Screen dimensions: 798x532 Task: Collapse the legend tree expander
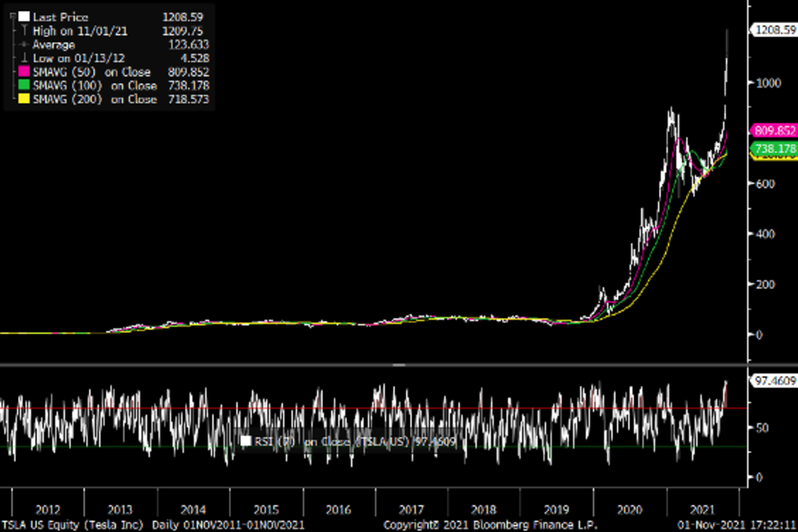tap(14, 17)
